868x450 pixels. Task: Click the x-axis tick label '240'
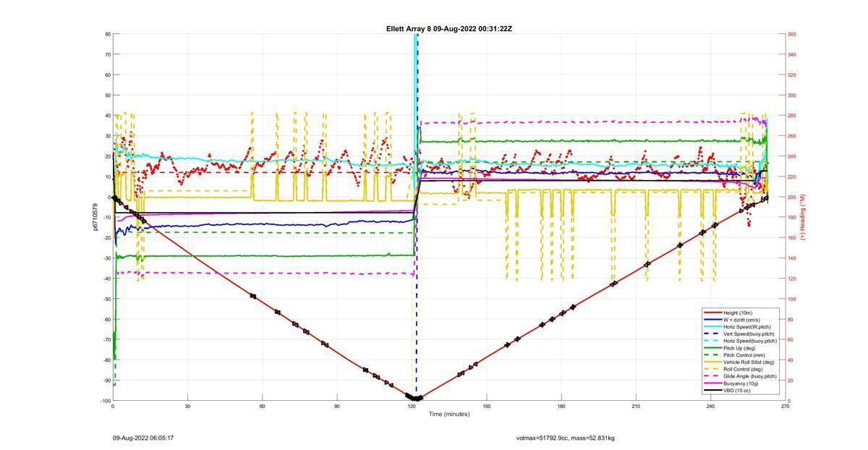(x=711, y=407)
